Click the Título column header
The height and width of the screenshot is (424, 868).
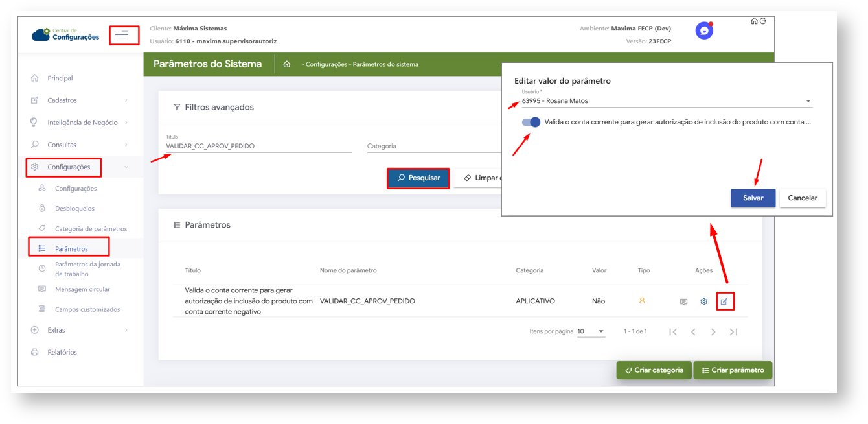[x=192, y=270]
